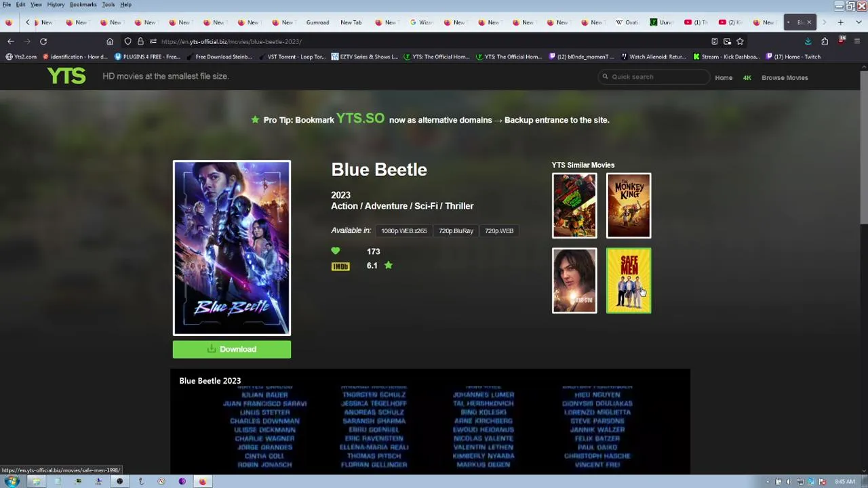Open the Edit menu
Image resolution: width=868 pixels, height=488 pixels.
(x=21, y=5)
